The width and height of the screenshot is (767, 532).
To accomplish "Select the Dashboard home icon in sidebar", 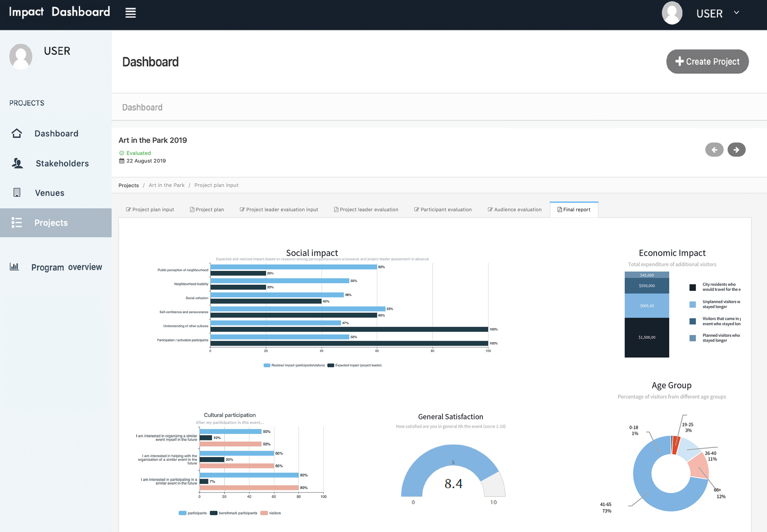I will click(17, 133).
